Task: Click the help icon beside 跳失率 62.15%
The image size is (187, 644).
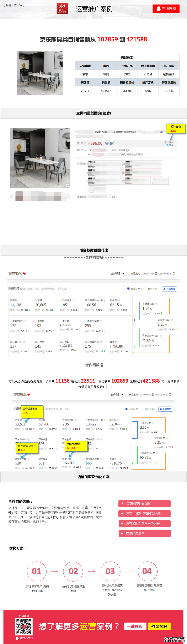Action: [119, 300]
